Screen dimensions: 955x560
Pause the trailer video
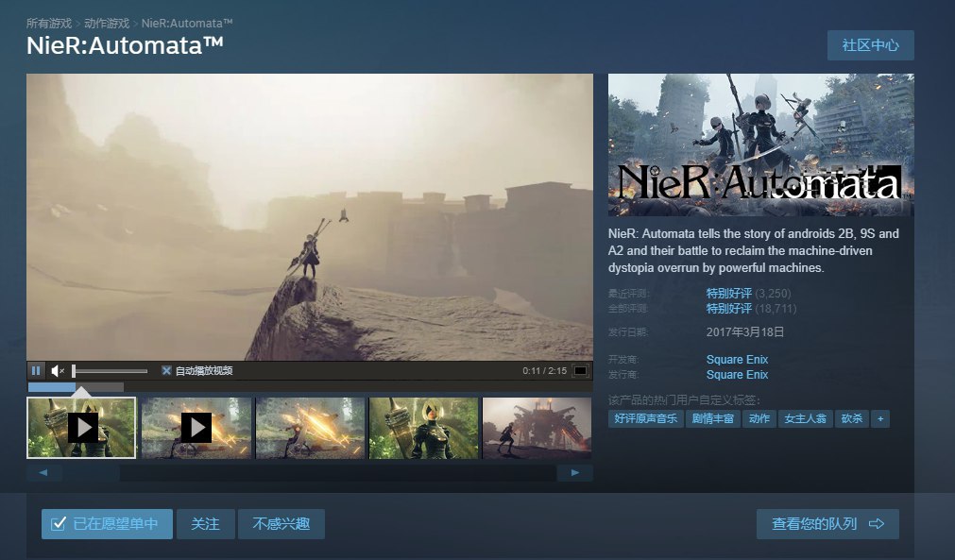36,371
